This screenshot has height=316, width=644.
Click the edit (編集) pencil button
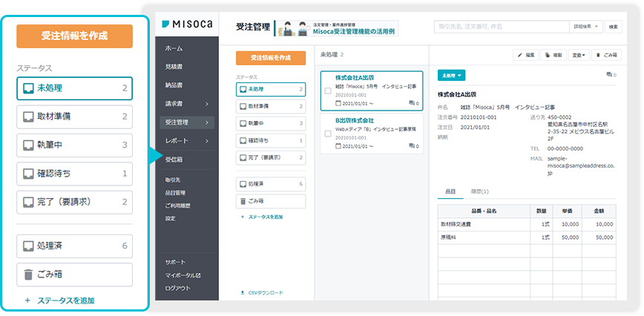click(x=528, y=55)
